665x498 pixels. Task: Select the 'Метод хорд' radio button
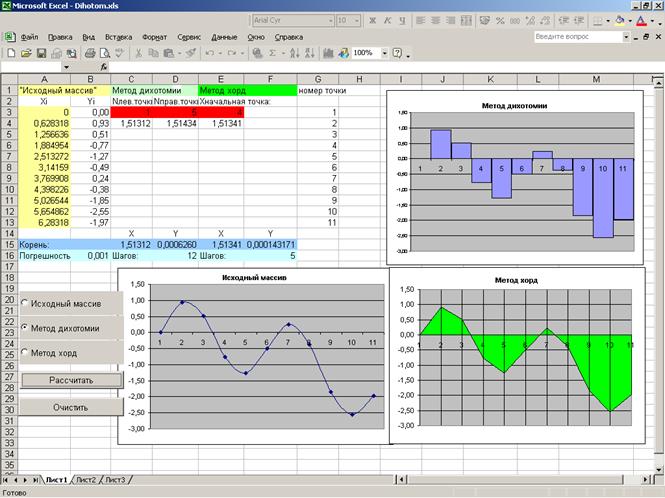(x=24, y=353)
